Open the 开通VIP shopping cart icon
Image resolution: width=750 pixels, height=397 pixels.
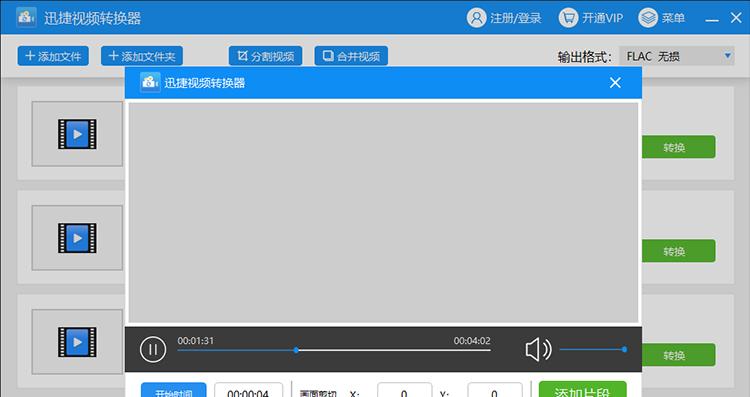(x=568, y=18)
